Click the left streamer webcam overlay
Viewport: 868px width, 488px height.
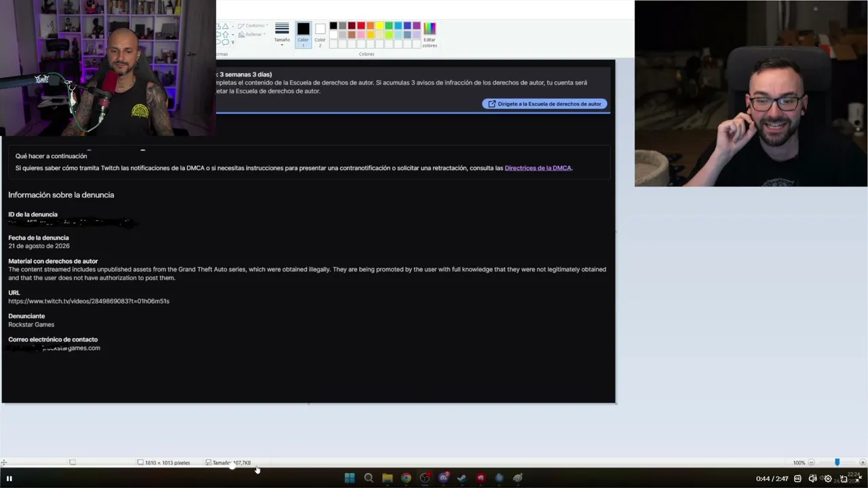click(108, 68)
